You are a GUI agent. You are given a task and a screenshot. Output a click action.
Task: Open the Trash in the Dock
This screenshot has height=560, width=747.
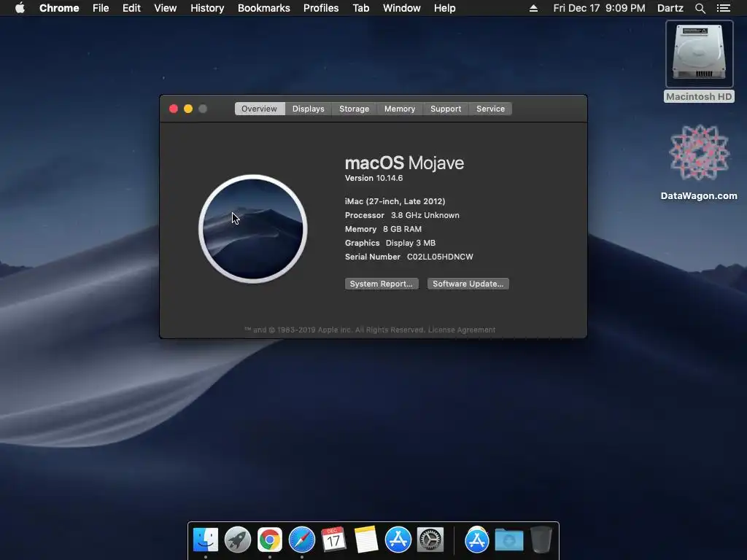click(541, 540)
